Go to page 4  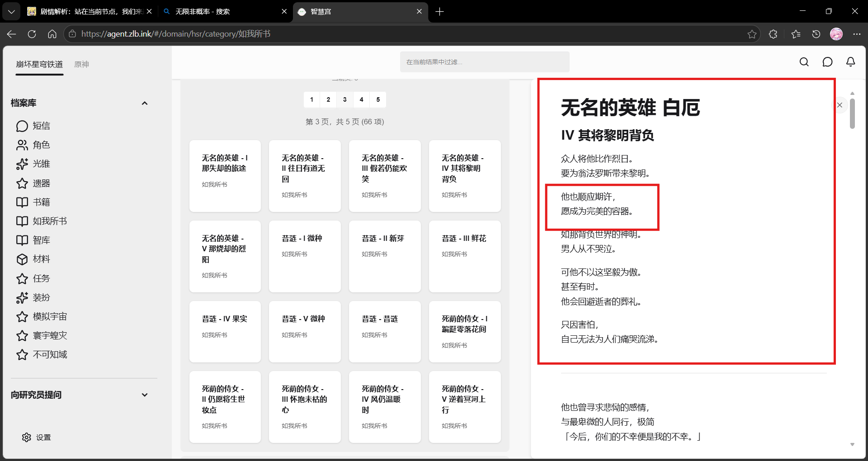(x=361, y=99)
